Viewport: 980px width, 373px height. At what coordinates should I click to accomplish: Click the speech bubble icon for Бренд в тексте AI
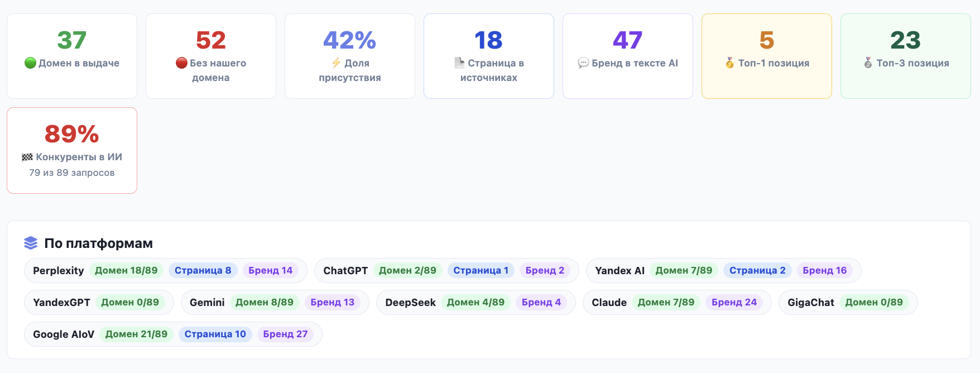tap(583, 63)
